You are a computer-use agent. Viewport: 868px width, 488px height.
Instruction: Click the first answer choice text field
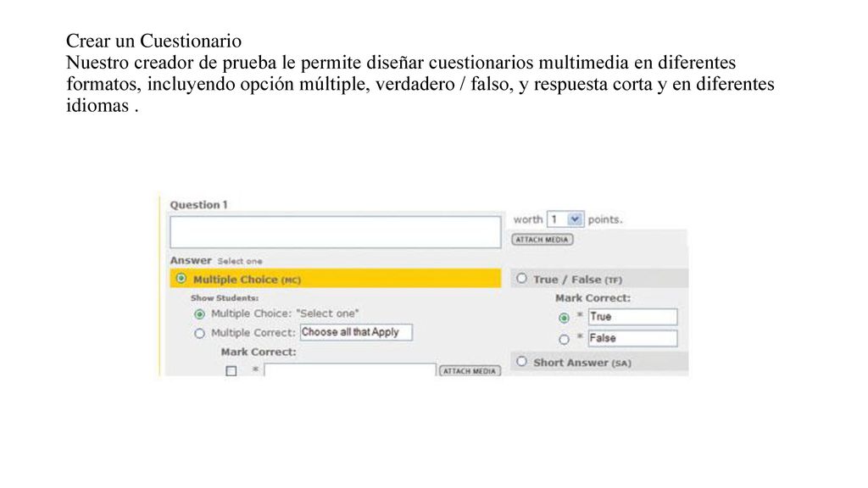tap(350, 370)
